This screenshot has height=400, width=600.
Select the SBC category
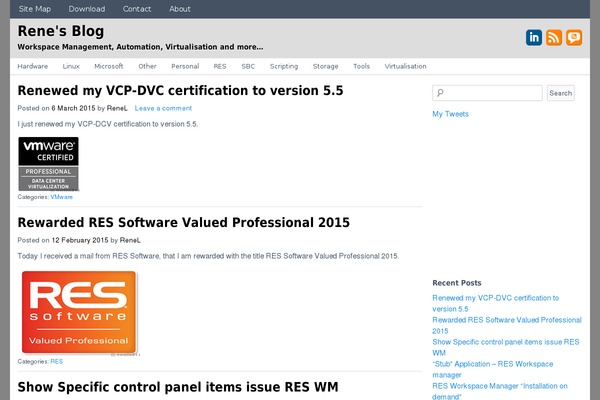point(248,66)
